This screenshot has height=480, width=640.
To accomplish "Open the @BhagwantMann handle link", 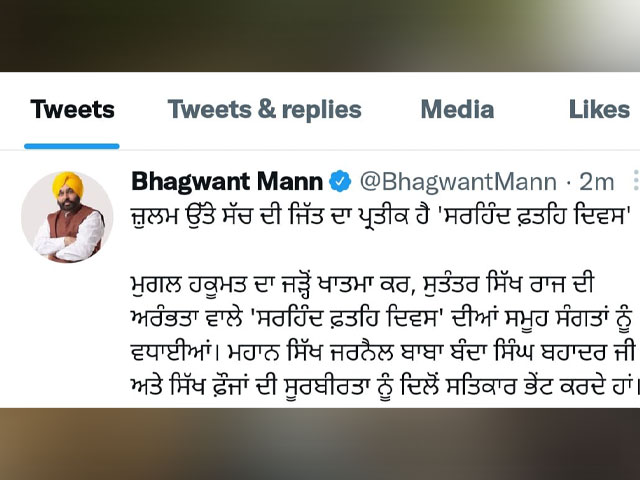I will coord(458,182).
